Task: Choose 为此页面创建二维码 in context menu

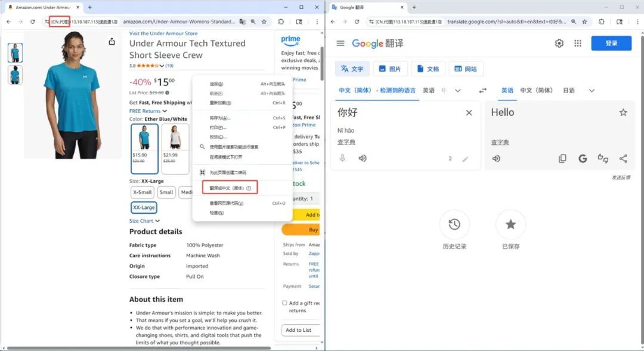Action: (241, 173)
